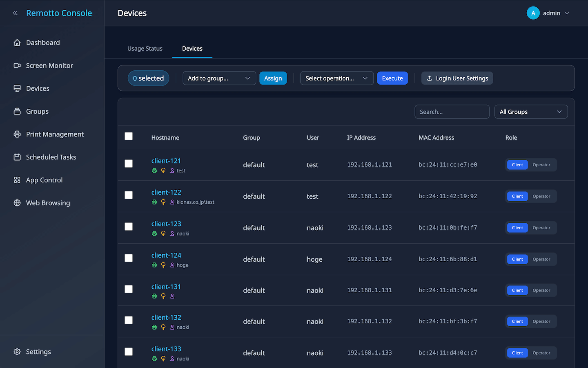Click the App Control grid icon
Image resolution: width=588 pixels, height=368 pixels.
tap(17, 180)
